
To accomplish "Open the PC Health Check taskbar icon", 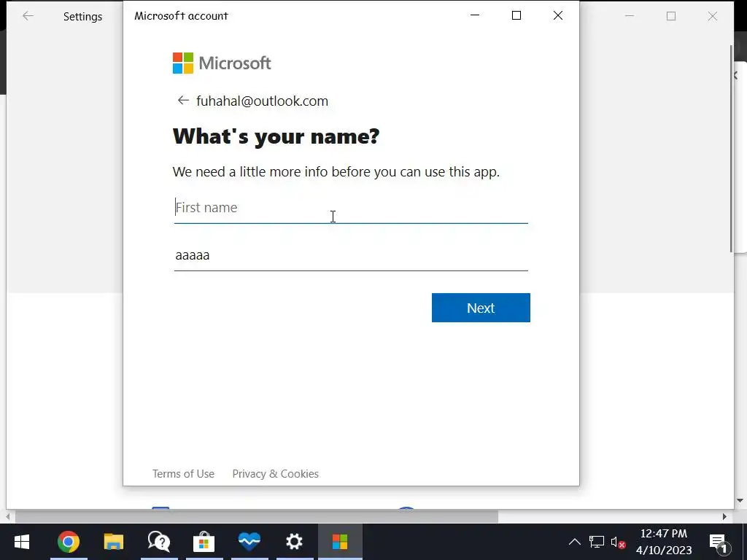I will click(249, 542).
